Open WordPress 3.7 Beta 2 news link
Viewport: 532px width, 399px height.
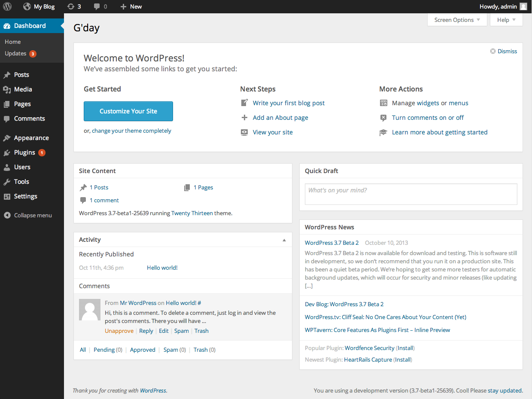click(332, 243)
